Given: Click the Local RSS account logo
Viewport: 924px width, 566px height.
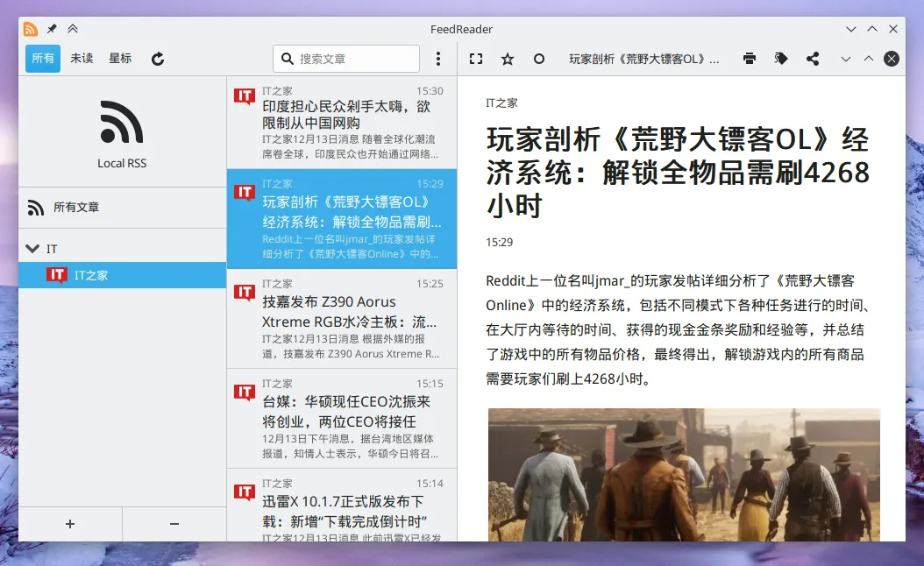Looking at the screenshot, I should pyautogui.click(x=121, y=122).
